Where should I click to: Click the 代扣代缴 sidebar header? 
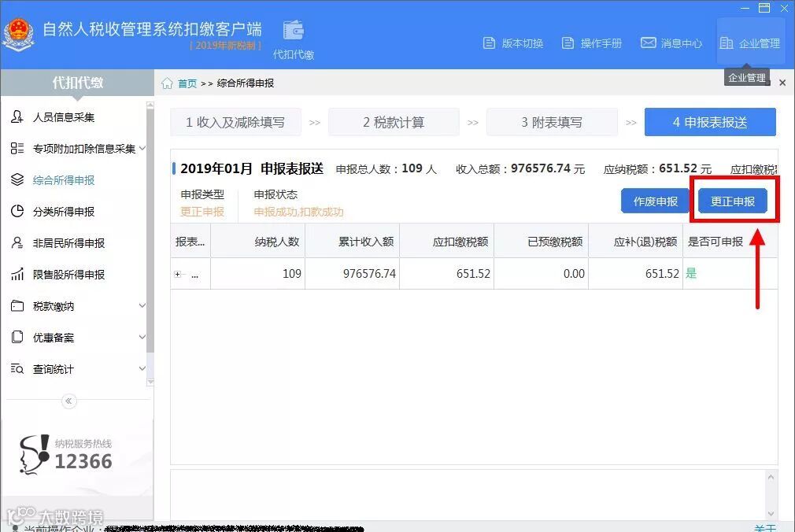(77, 83)
